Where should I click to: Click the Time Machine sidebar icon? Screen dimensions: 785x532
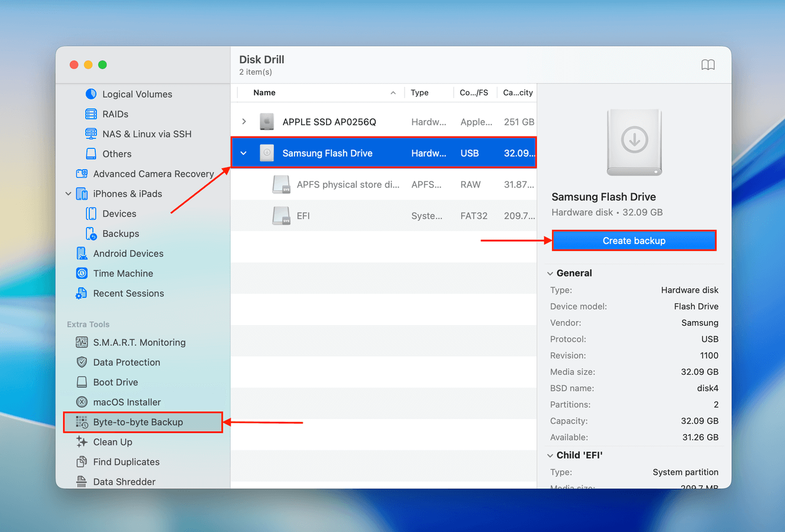82,273
